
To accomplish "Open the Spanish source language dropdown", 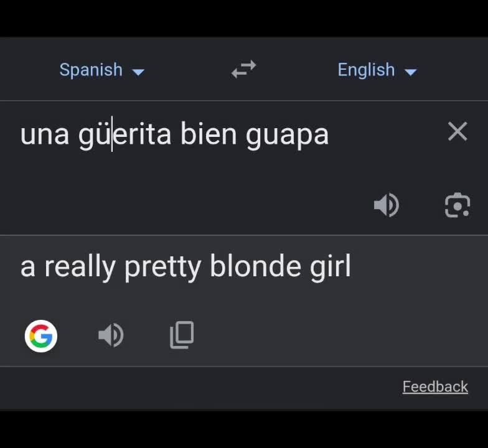I will pos(101,70).
